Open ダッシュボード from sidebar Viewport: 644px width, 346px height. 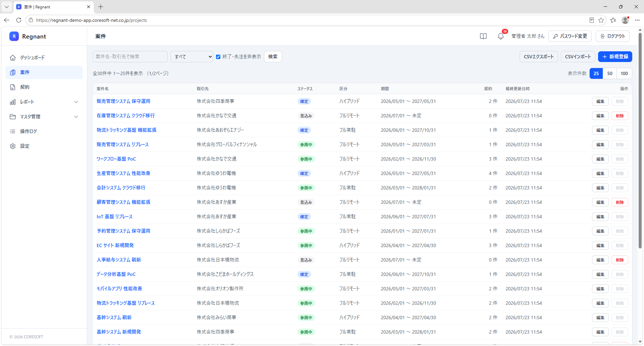44,58
